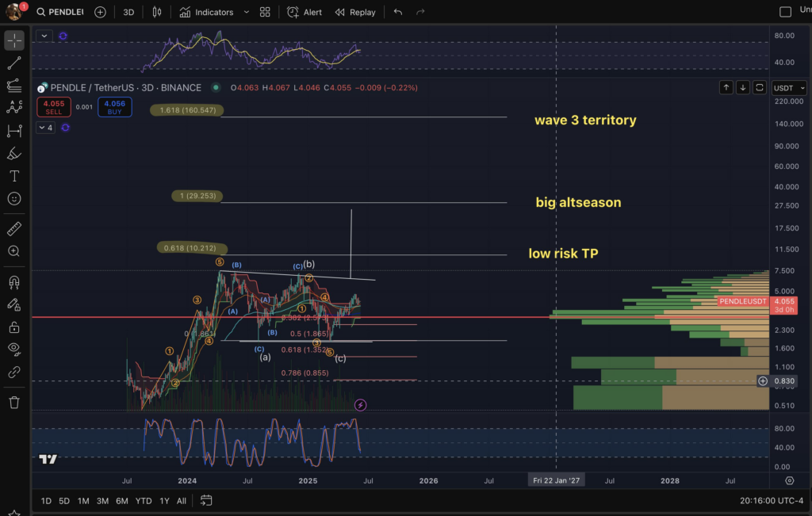812x516 pixels.
Task: Click the 4.056 BUY button
Action: click(114, 107)
